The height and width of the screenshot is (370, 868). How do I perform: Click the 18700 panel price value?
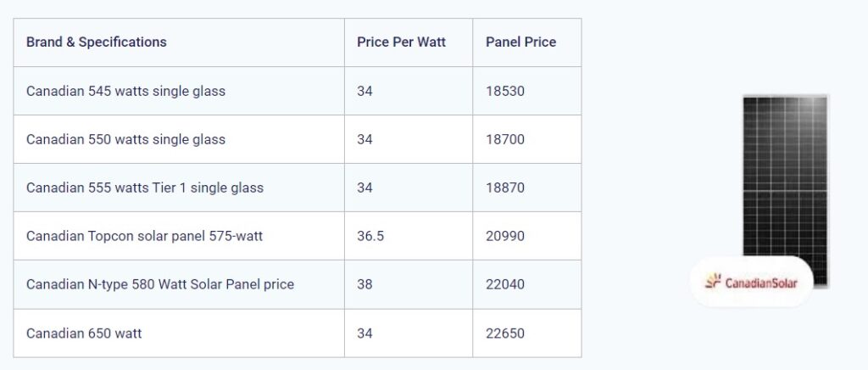(505, 139)
